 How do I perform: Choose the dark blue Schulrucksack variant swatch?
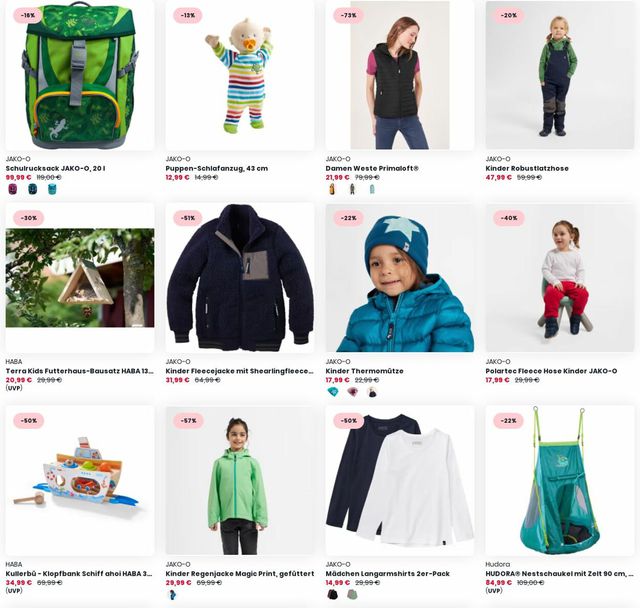(x=32, y=189)
